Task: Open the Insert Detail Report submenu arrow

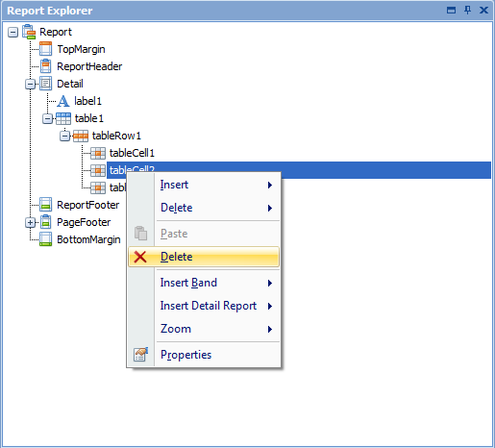Action: point(270,306)
